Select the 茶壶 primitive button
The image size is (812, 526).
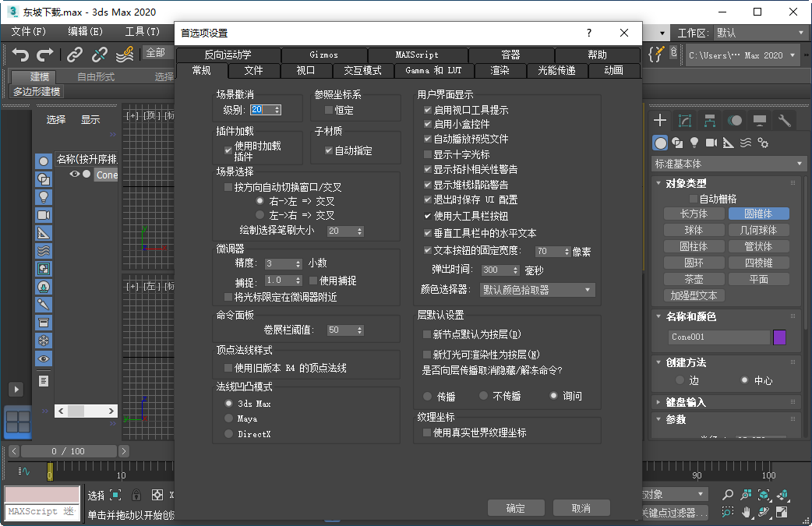[x=694, y=278]
